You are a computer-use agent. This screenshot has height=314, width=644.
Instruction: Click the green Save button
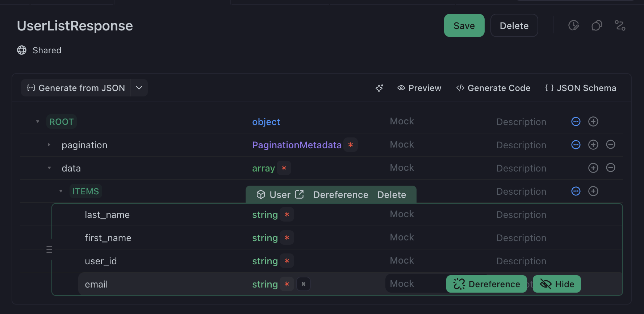[x=464, y=26]
